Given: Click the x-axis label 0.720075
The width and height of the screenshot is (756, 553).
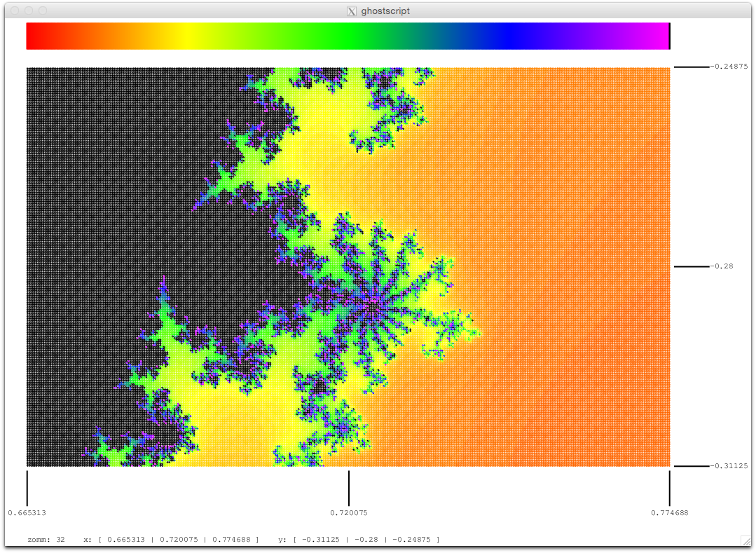Looking at the screenshot, I should coord(349,513).
